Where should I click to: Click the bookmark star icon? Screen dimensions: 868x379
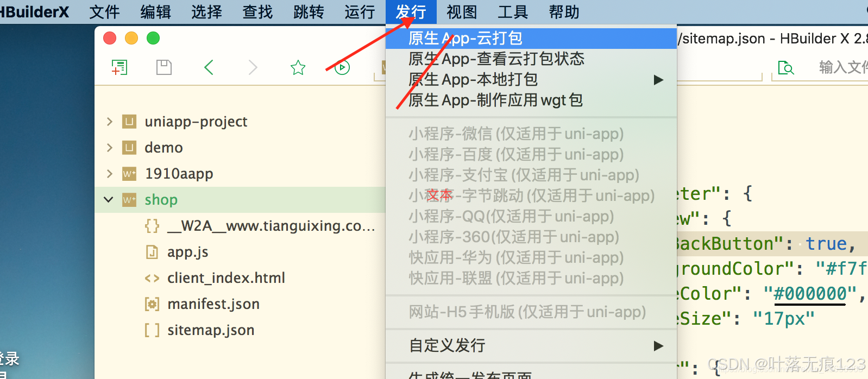298,68
